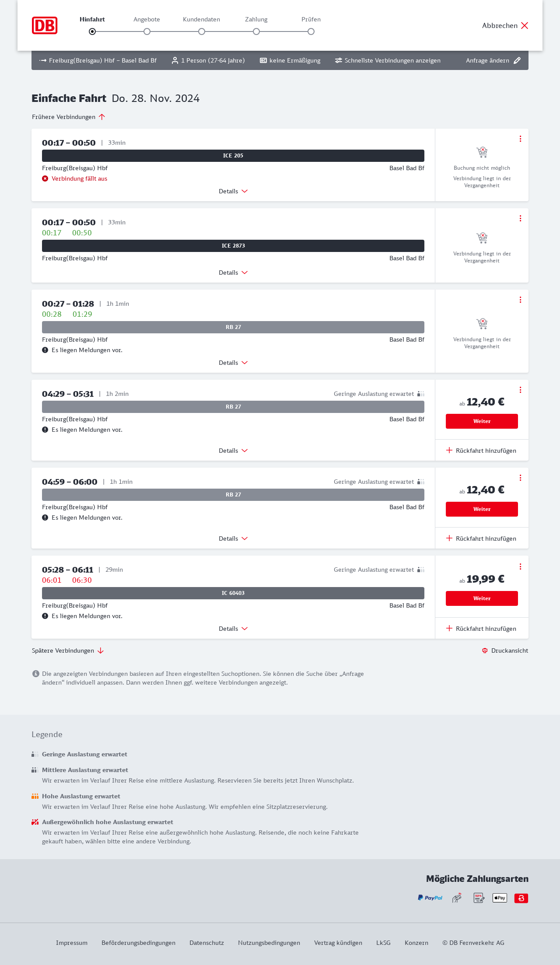Click the PayPal payment icon

[430, 898]
